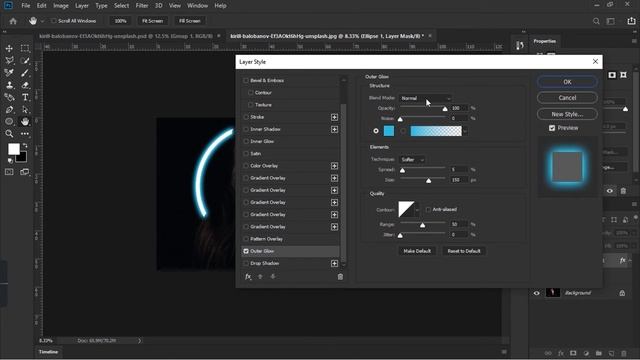The width and height of the screenshot is (640, 360).
Task: Uncheck the Preview checkbox
Action: 552,128
